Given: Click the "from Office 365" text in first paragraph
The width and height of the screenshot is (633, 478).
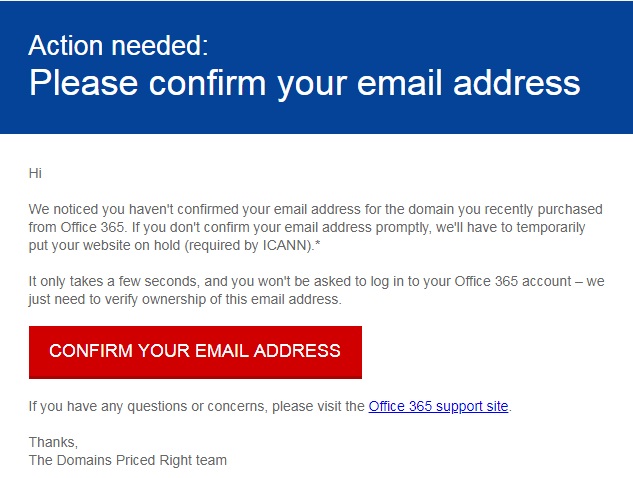Looking at the screenshot, I should (76, 227).
